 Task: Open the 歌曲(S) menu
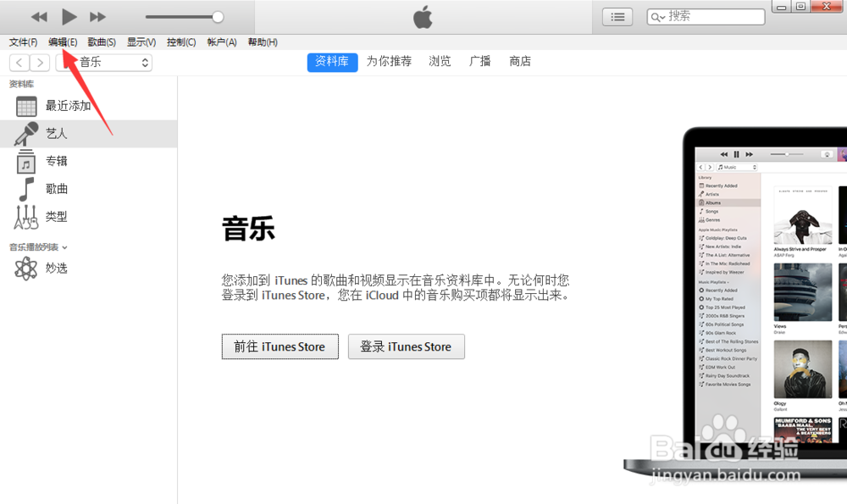(x=102, y=42)
